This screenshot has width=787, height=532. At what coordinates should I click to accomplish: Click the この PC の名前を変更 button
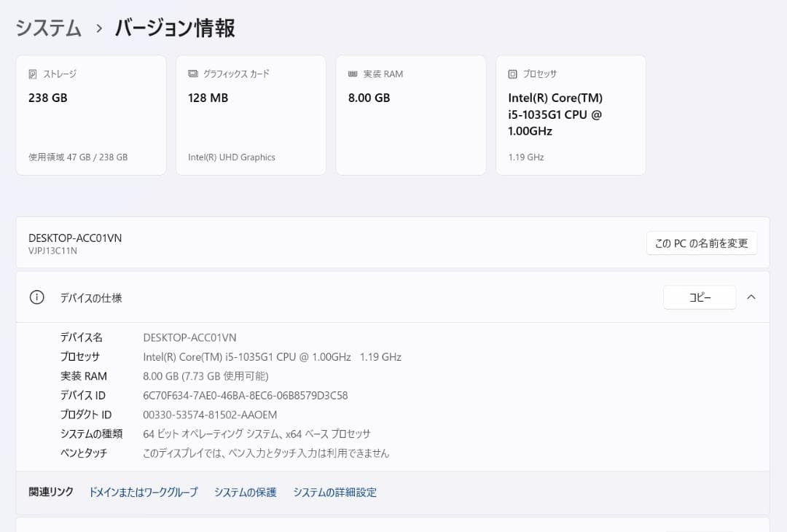tap(701, 243)
